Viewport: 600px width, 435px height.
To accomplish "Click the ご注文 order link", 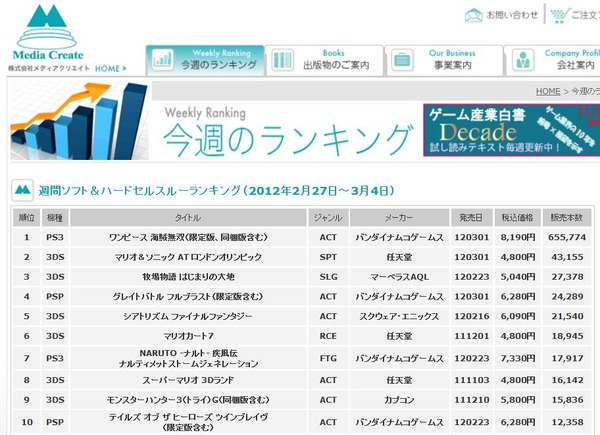I will pyautogui.click(x=585, y=15).
